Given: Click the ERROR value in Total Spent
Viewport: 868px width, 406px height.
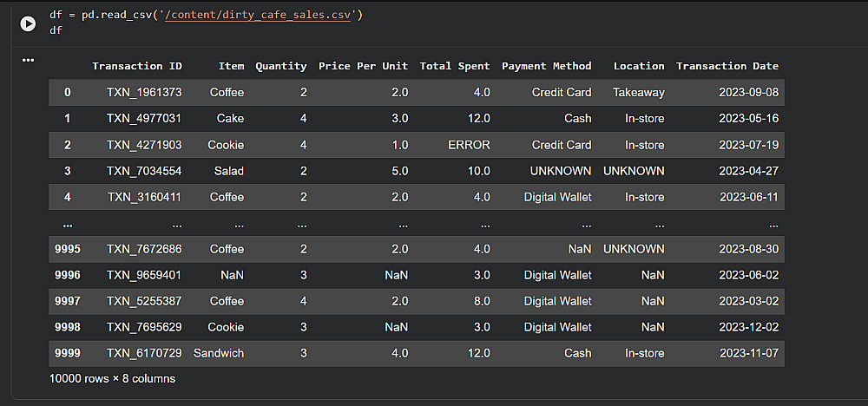Looking at the screenshot, I should pos(469,145).
